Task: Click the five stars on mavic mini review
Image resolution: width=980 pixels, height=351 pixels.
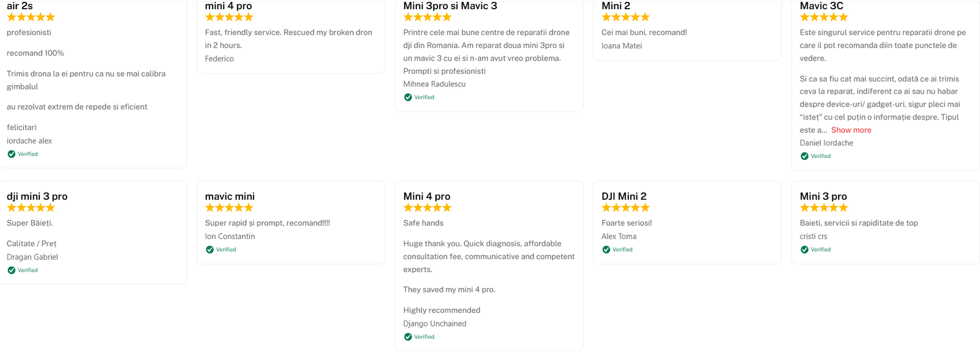Action: [229, 208]
